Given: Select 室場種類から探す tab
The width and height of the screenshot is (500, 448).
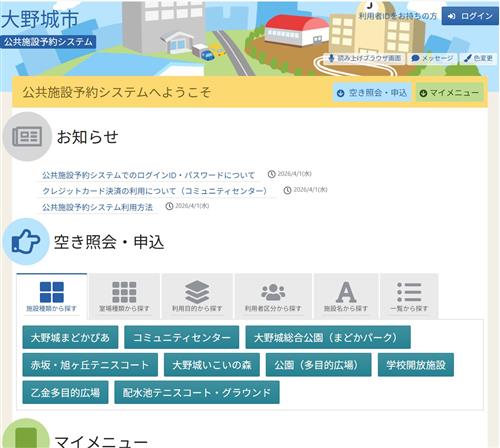Looking at the screenshot, I should (124, 296).
